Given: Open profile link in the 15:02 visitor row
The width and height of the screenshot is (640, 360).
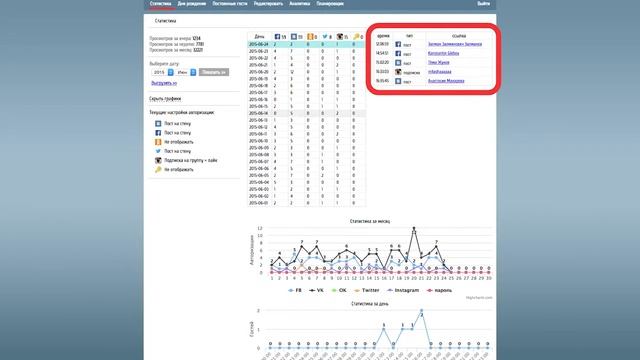Looking at the screenshot, I should (x=438, y=62).
